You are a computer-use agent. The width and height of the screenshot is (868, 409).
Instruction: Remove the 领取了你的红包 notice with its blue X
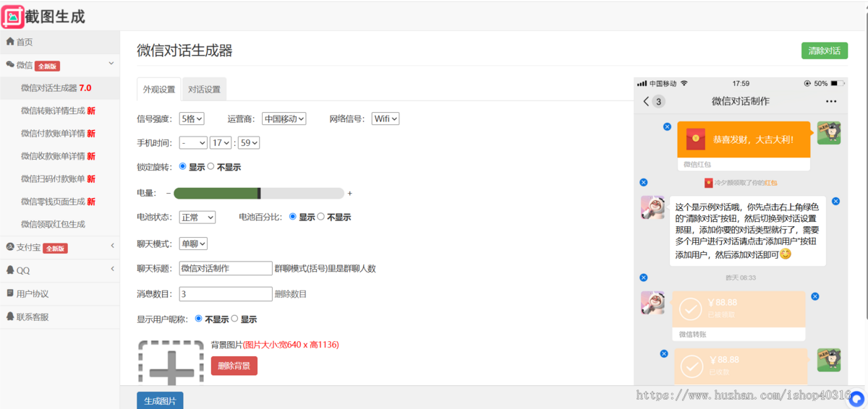click(x=644, y=182)
